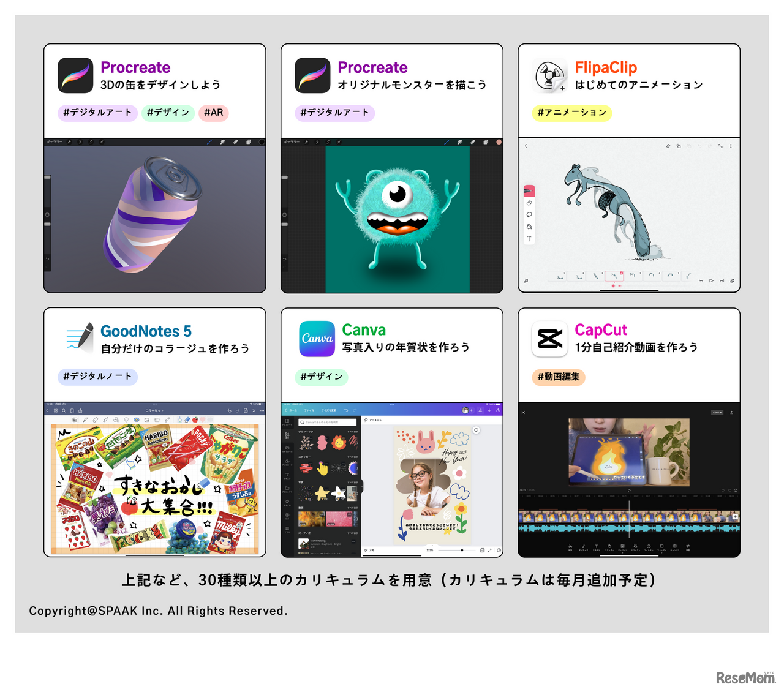Click the Canva search input field
This screenshot has height=692, width=784.
point(327,423)
